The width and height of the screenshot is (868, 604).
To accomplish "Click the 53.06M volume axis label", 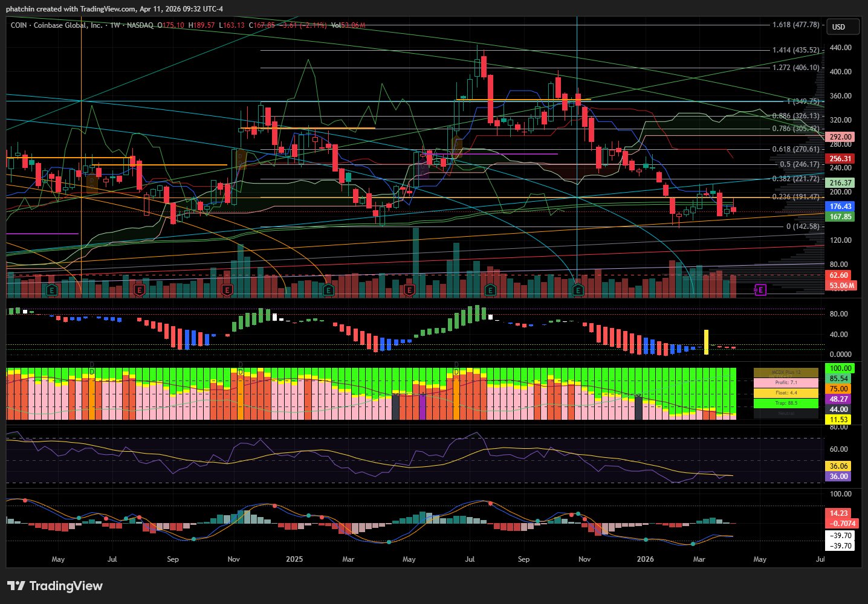I will [841, 286].
